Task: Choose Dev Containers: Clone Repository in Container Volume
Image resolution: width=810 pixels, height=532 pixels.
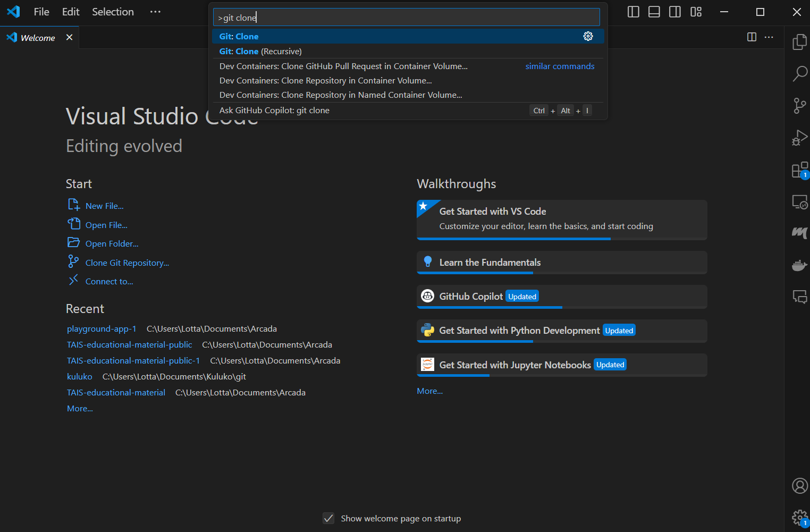Action: pyautogui.click(x=408, y=80)
